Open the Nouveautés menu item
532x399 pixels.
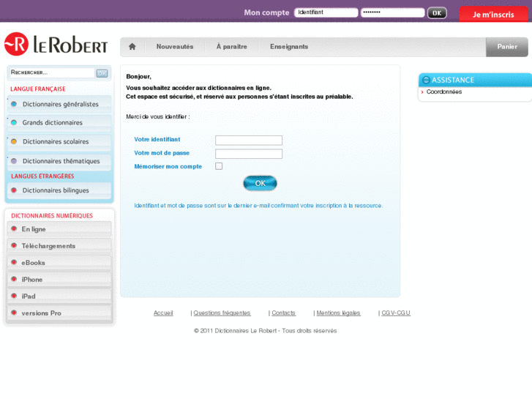(x=175, y=47)
